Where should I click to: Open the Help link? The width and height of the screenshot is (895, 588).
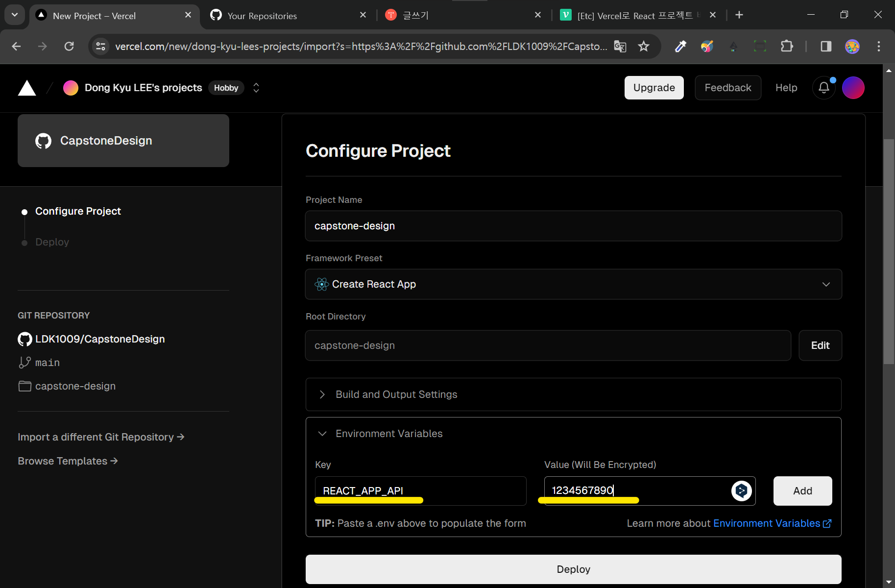[x=786, y=88]
